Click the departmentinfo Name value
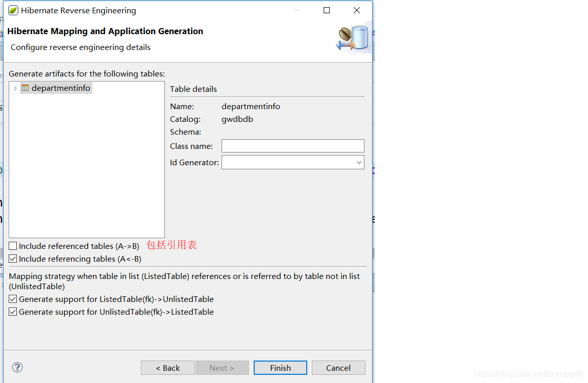The image size is (588, 383). 251,107
